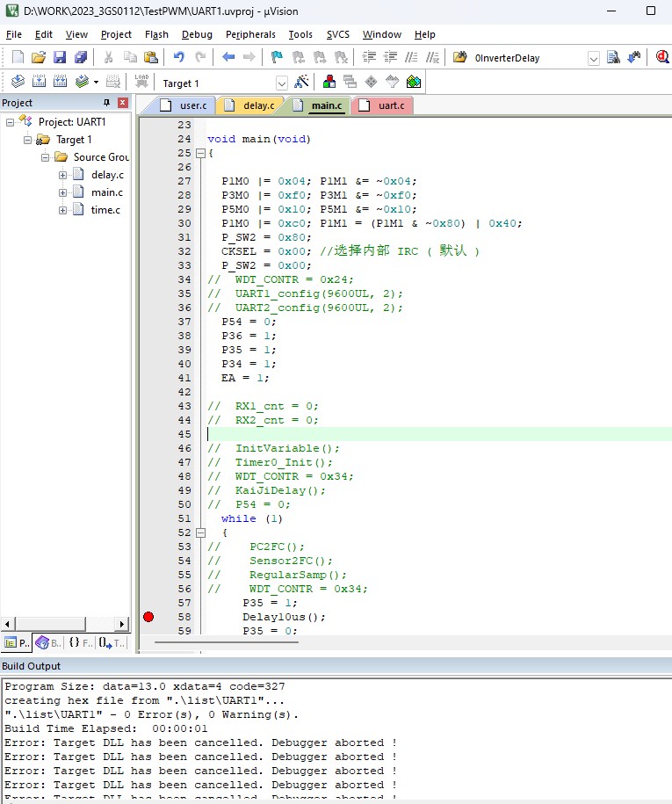Save the current file with the floppy disk icon
Viewport: 672px width, 804px height.
60,57
